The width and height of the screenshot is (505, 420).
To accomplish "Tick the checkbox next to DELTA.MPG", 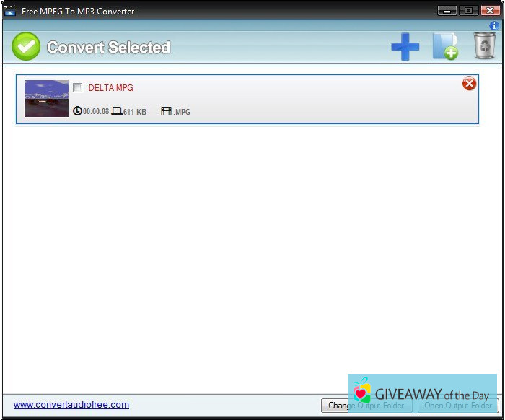I will pyautogui.click(x=78, y=88).
